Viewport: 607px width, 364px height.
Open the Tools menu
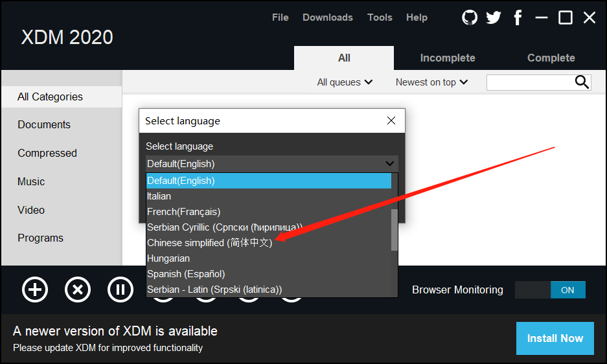380,17
